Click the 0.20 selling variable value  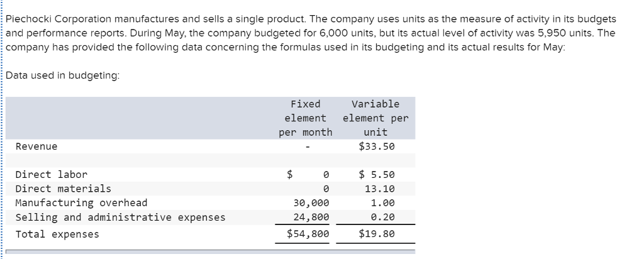(382, 217)
